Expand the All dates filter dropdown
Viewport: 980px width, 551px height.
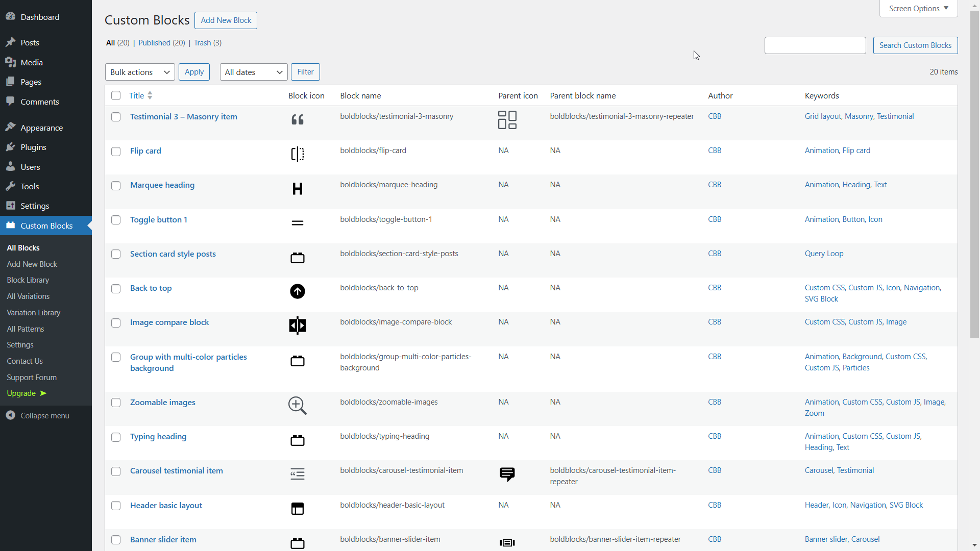coord(254,72)
